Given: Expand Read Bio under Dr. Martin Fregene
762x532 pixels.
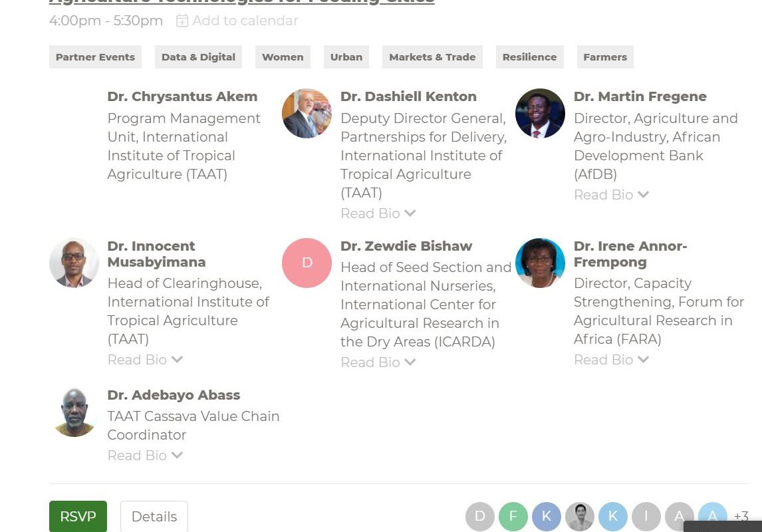Looking at the screenshot, I should [x=611, y=195].
